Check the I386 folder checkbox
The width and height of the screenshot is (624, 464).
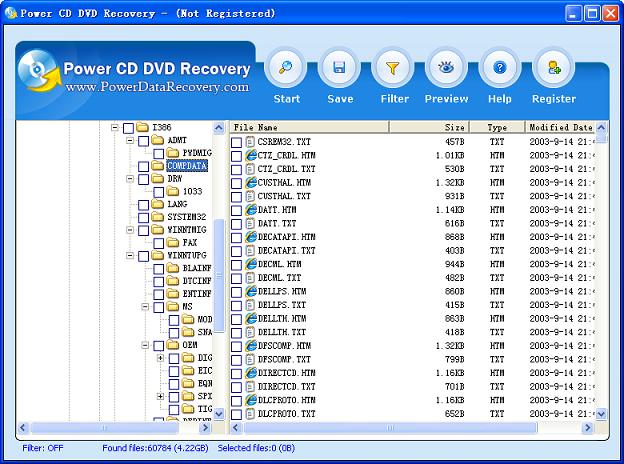point(128,128)
